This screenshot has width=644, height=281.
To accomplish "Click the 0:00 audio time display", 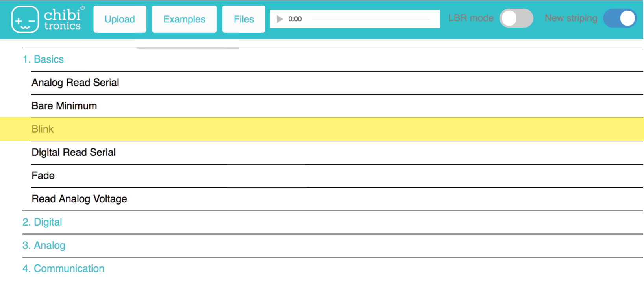I will click(x=295, y=19).
